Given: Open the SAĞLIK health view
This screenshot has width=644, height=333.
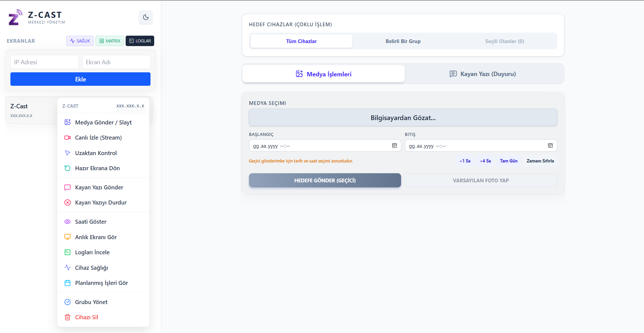Looking at the screenshot, I should coord(80,41).
